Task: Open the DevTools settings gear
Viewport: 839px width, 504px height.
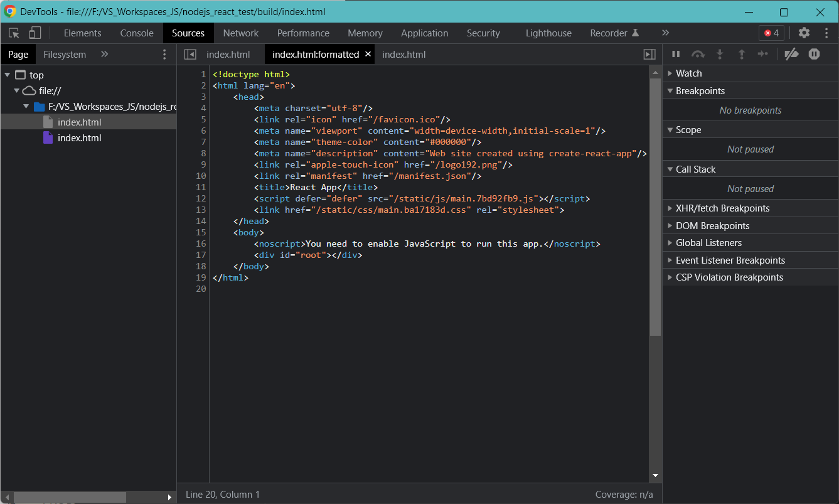Action: tap(804, 33)
